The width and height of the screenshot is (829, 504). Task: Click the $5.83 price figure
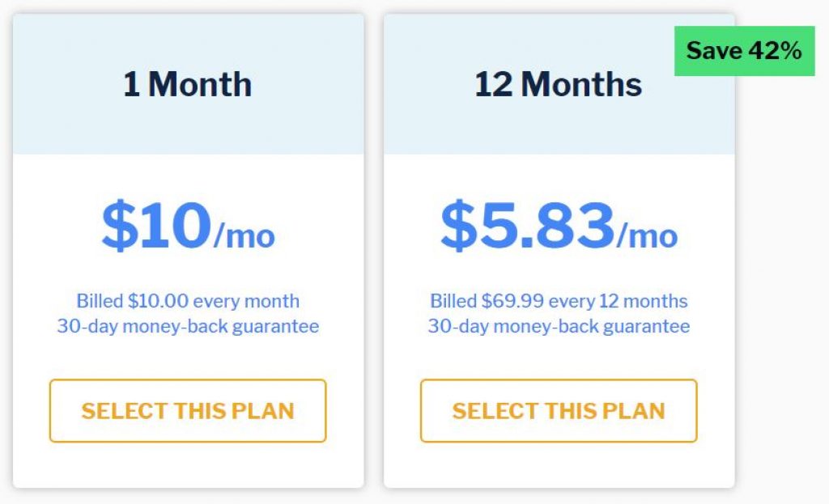pyautogui.click(x=528, y=226)
